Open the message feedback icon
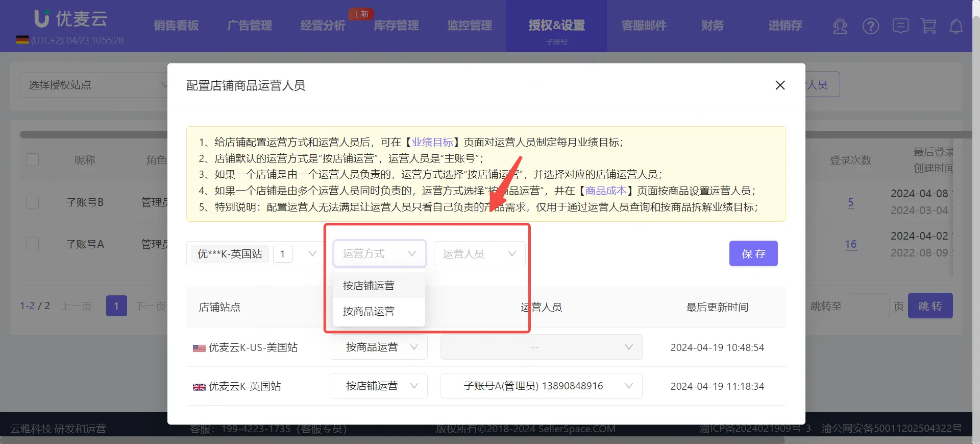Screen dimensions: 980x444 click(x=900, y=26)
